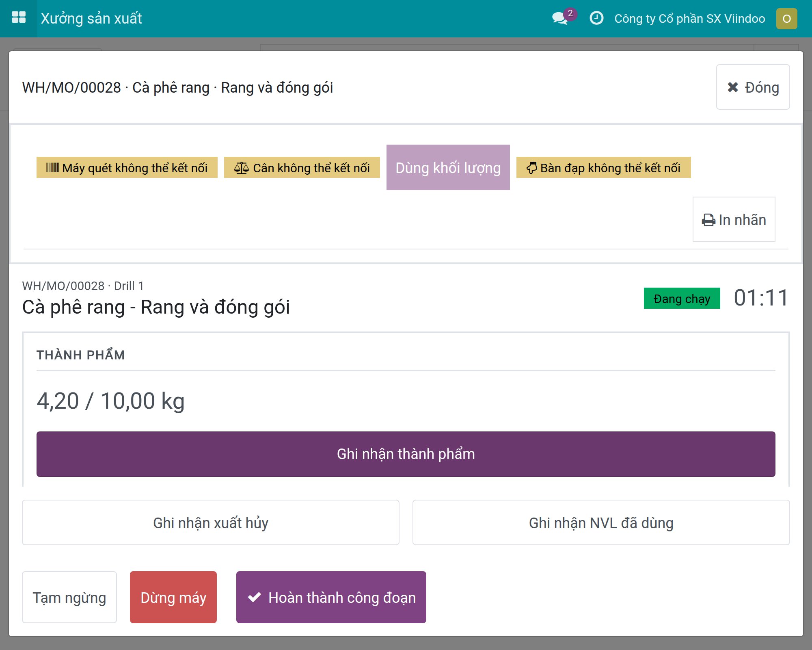The image size is (812, 650).
Task: Click Ghi nhận xuất hủy button
Action: pyautogui.click(x=210, y=522)
